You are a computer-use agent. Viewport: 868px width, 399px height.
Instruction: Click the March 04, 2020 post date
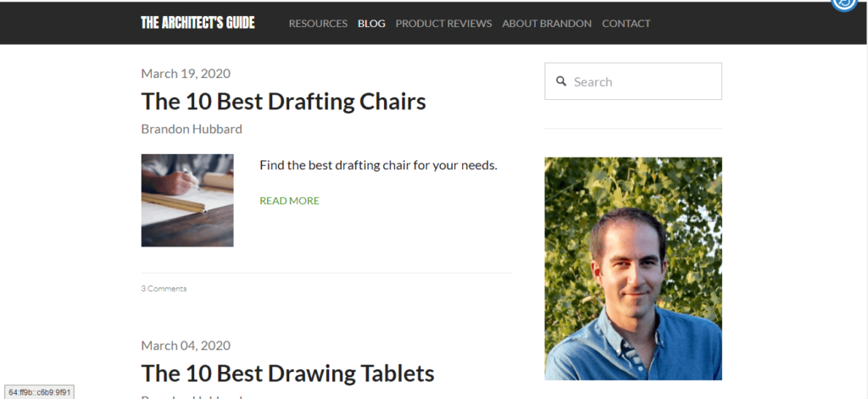click(x=186, y=346)
